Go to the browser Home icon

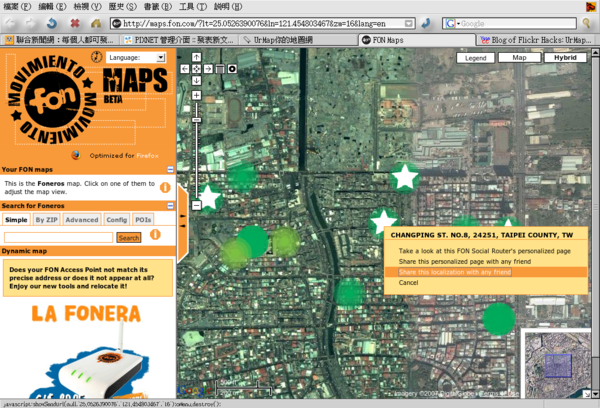(96, 23)
